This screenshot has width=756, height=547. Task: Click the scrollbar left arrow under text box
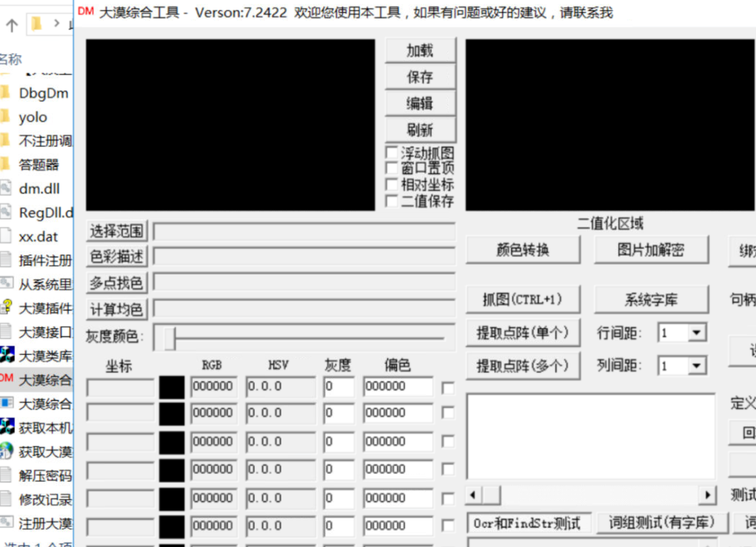pyautogui.click(x=474, y=495)
